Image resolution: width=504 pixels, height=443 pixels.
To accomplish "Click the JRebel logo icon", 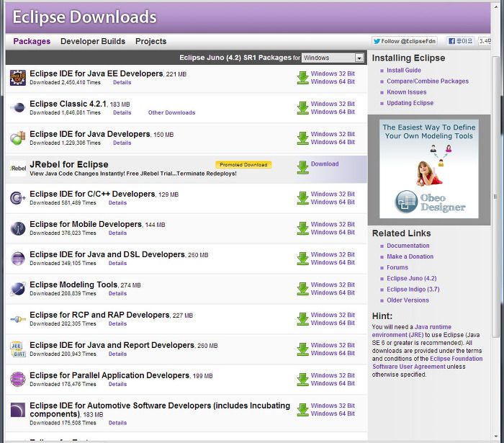I will (18, 168).
